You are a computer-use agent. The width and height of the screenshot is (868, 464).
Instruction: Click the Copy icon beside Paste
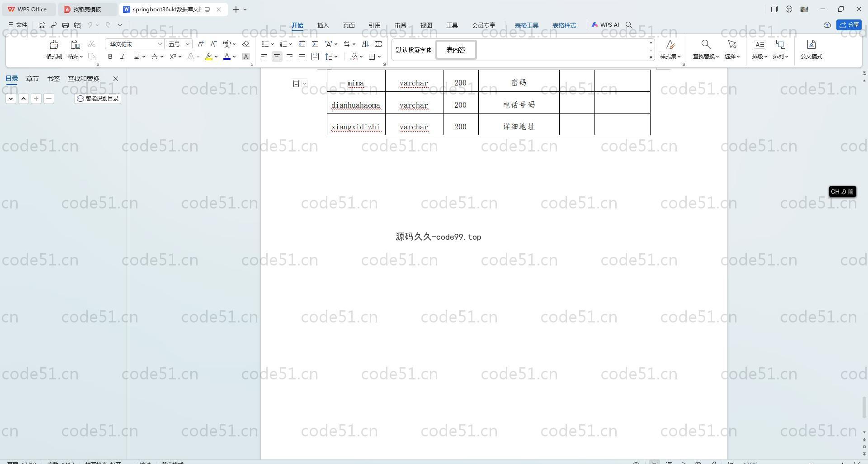(92, 57)
